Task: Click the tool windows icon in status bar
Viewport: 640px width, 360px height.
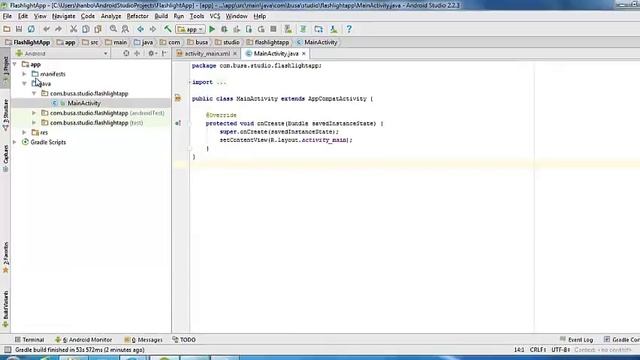Action: click(7, 350)
